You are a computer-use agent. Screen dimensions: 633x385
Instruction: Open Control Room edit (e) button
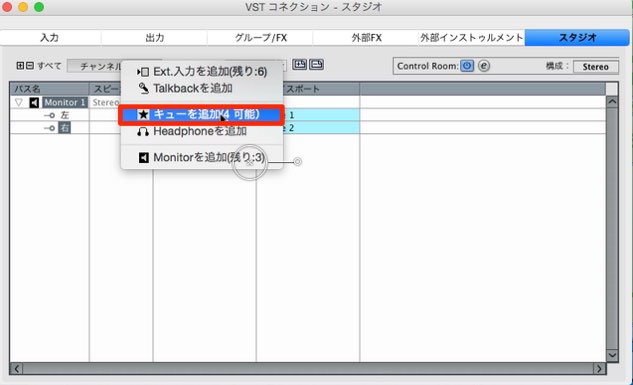click(x=484, y=66)
